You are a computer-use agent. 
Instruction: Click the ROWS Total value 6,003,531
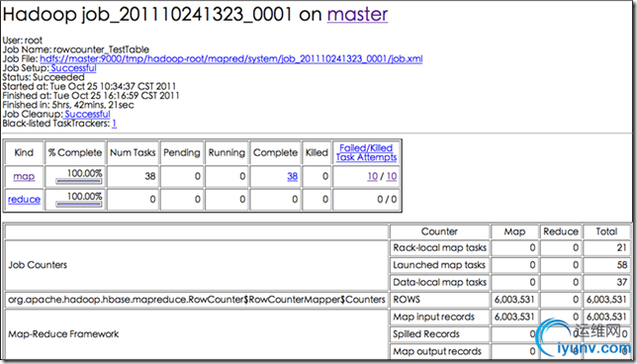[x=606, y=300]
